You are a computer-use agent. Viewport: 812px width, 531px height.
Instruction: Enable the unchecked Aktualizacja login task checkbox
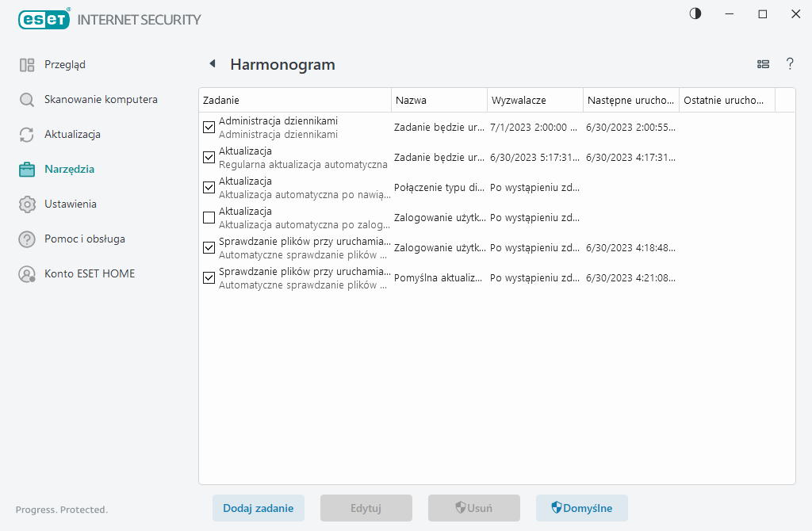(209, 217)
